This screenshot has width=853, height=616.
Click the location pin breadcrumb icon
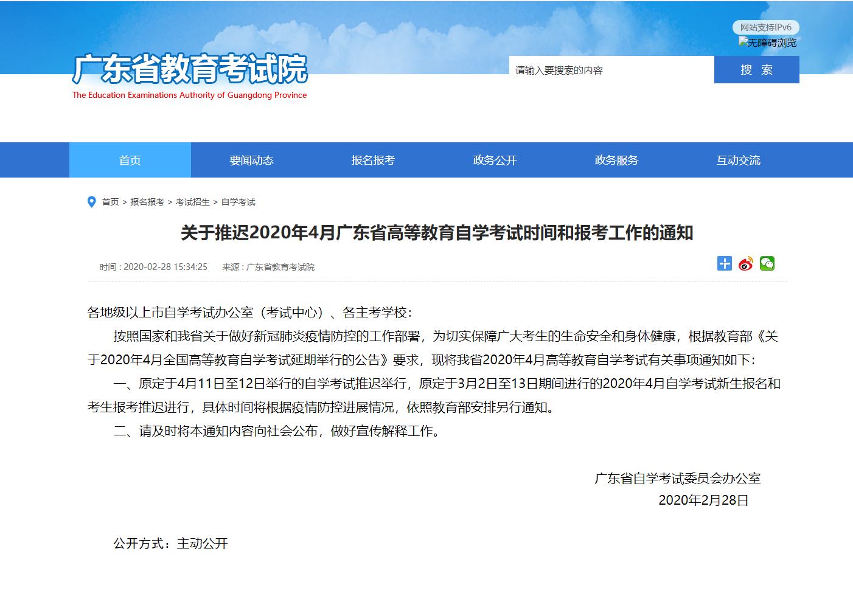coord(92,202)
